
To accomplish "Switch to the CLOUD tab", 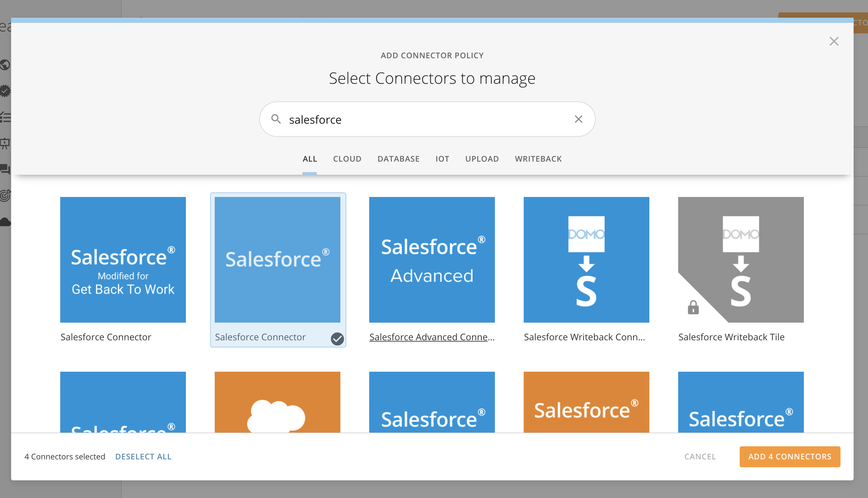I will (x=347, y=159).
